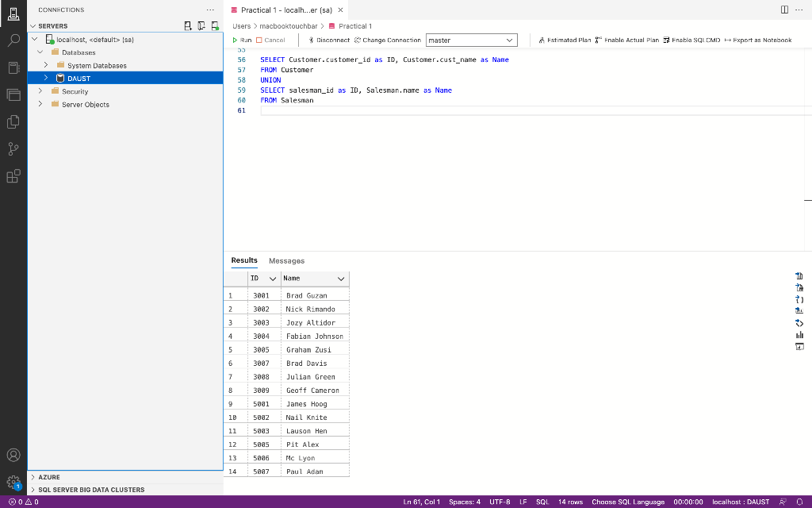Click the stacked-windows icon in activity bar
Viewport: 812px width, 508px height.
[x=13, y=95]
